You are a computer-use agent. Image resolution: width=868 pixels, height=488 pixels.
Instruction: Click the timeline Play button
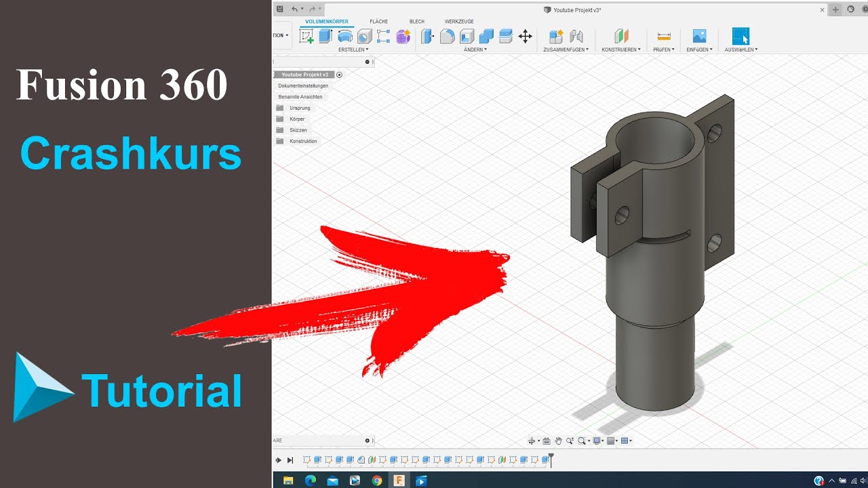[278, 460]
